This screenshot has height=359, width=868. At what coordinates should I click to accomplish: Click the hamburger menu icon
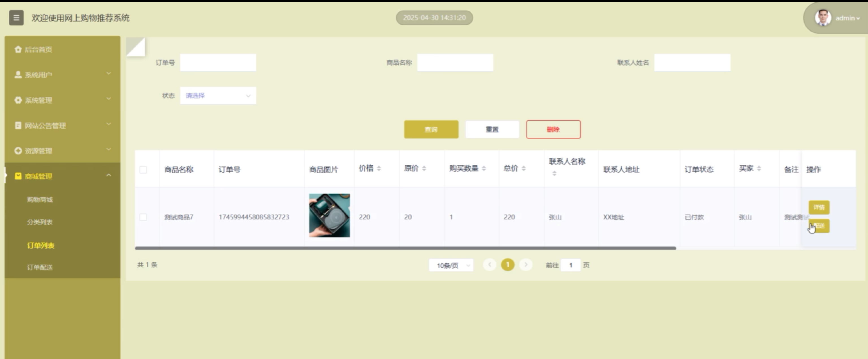pos(16,18)
